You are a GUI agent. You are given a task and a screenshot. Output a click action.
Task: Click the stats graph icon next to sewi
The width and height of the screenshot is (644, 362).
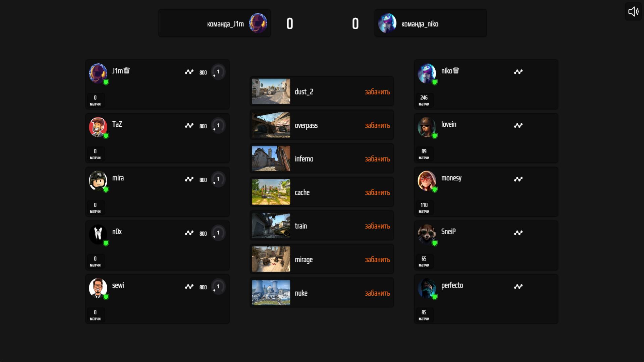coord(189,286)
